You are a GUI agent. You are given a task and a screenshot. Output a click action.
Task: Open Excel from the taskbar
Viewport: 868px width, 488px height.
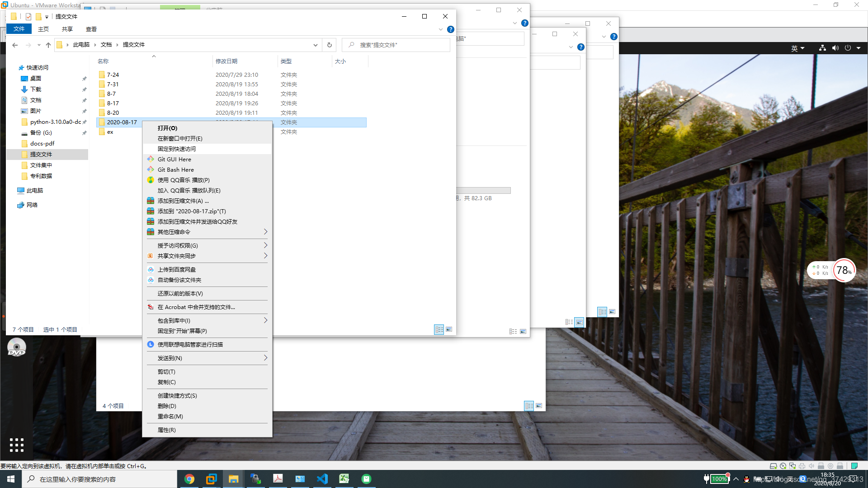(x=344, y=479)
